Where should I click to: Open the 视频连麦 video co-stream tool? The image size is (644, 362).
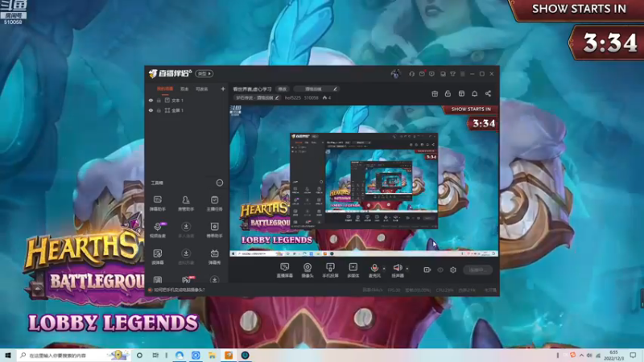coord(158,230)
